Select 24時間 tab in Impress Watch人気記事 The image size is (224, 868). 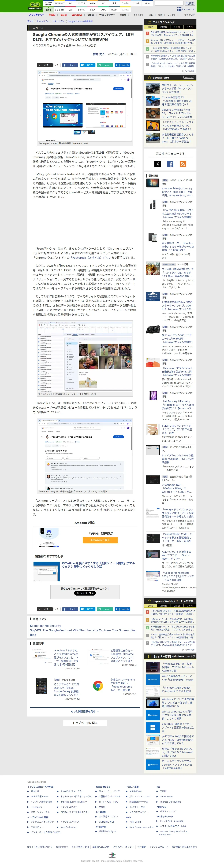[164, 605]
